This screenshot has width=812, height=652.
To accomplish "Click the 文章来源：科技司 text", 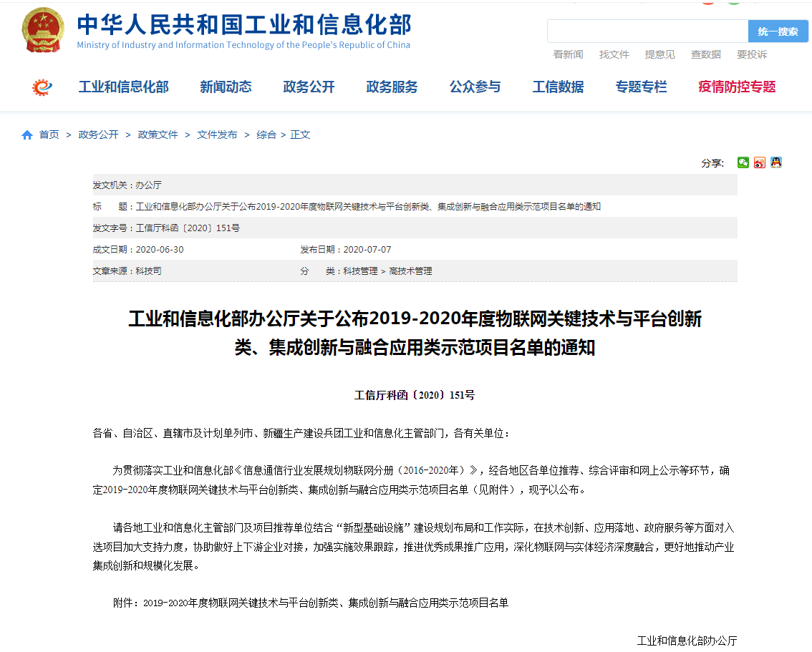I will pos(127,271).
